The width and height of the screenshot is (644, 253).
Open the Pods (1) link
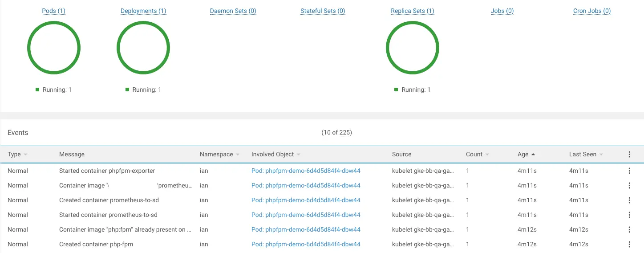click(54, 11)
